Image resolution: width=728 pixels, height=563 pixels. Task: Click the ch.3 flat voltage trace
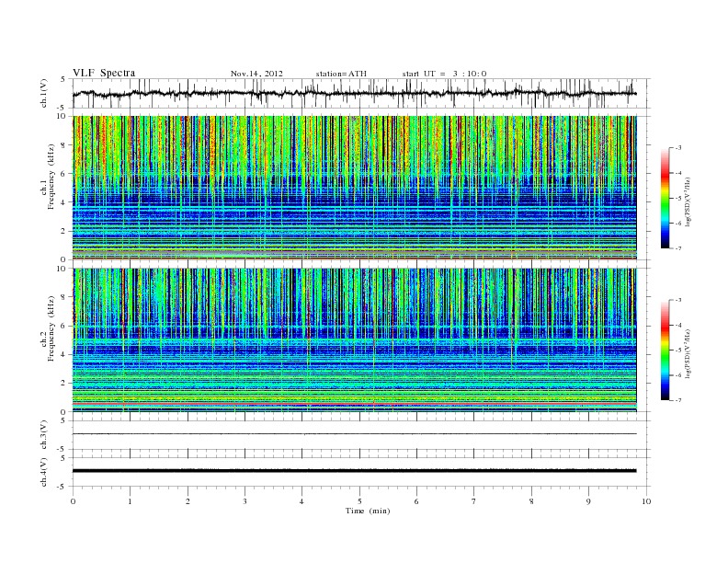click(355, 434)
